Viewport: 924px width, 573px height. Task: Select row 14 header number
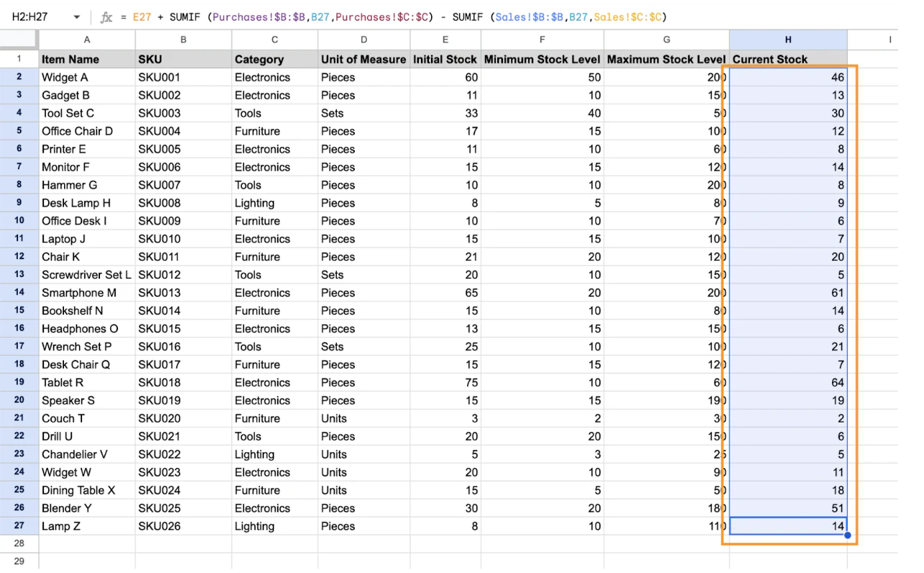pyautogui.click(x=19, y=292)
